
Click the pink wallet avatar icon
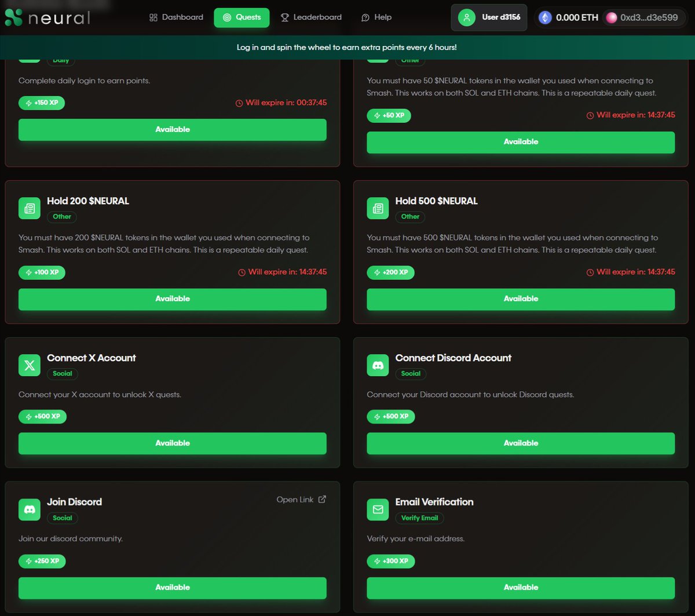point(611,17)
